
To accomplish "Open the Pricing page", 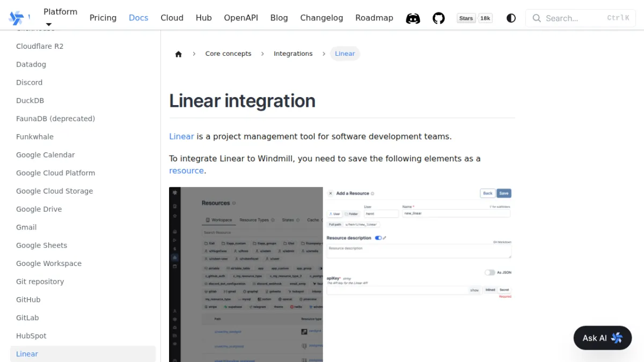I will click(103, 18).
